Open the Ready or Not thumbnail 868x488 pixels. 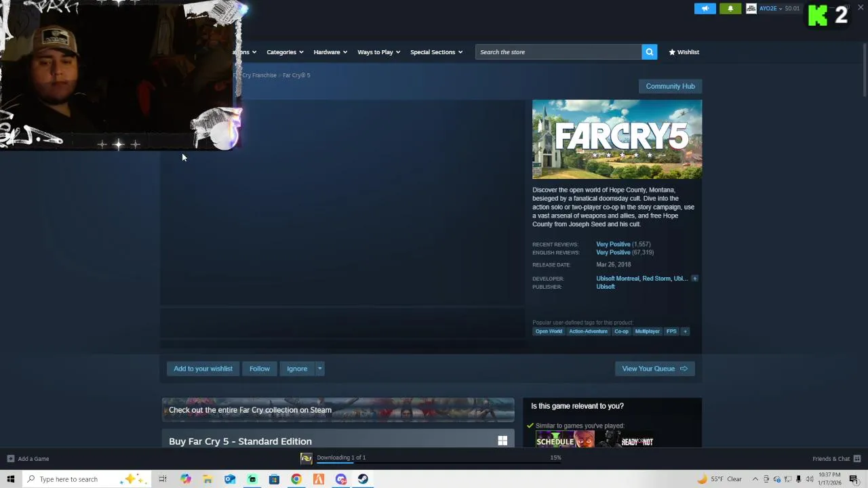coord(626,440)
